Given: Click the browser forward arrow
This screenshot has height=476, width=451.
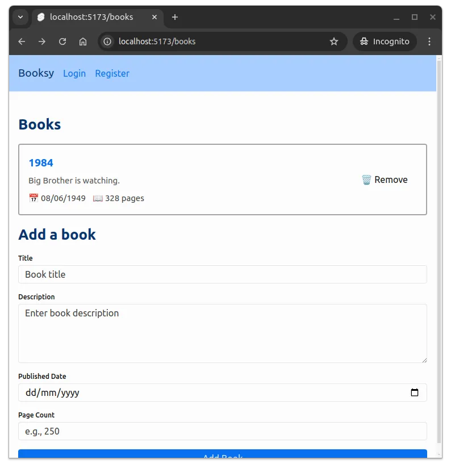Looking at the screenshot, I should tap(42, 41).
